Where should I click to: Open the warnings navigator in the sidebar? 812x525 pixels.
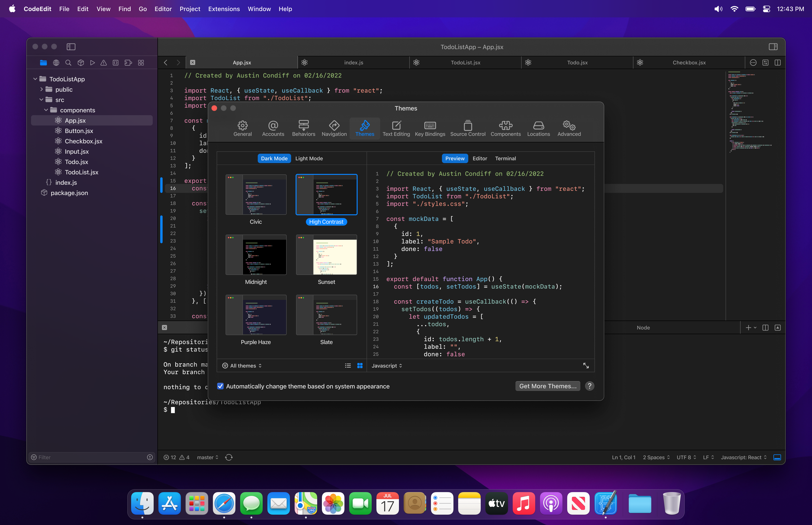tap(104, 63)
